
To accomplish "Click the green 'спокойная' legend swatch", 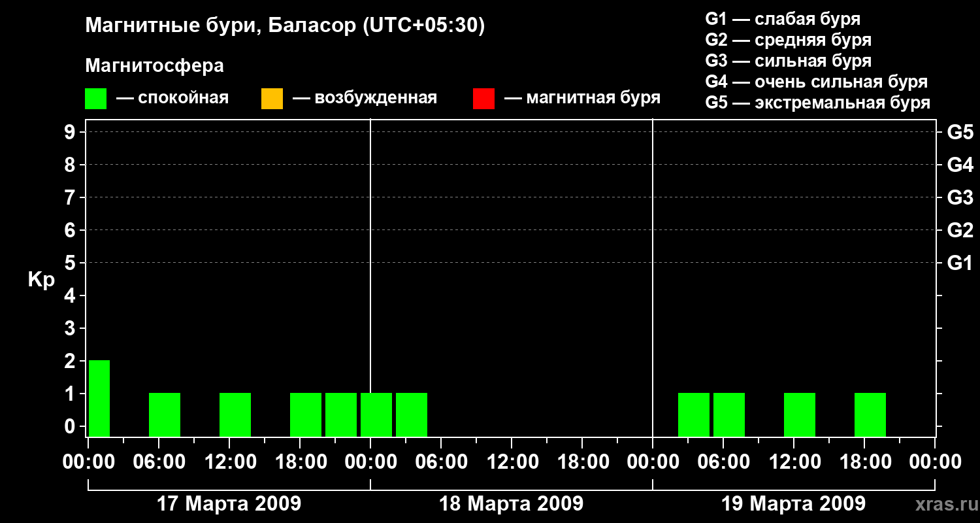I will point(96,99).
